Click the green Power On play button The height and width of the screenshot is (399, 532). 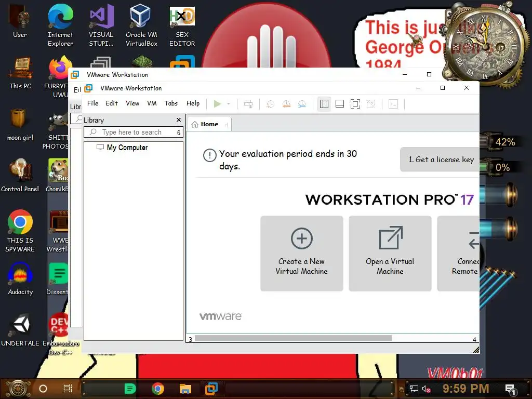click(218, 104)
